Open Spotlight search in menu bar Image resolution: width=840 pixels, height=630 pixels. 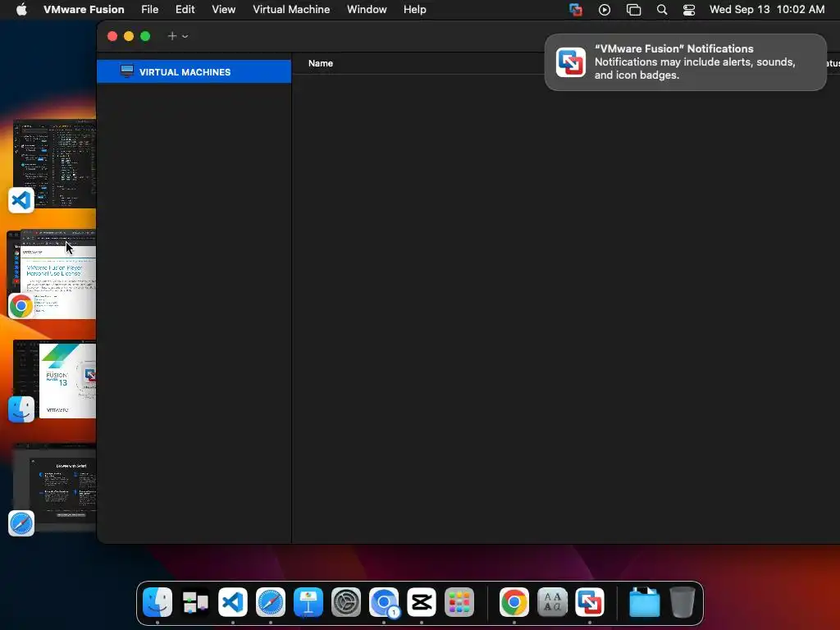(x=662, y=10)
